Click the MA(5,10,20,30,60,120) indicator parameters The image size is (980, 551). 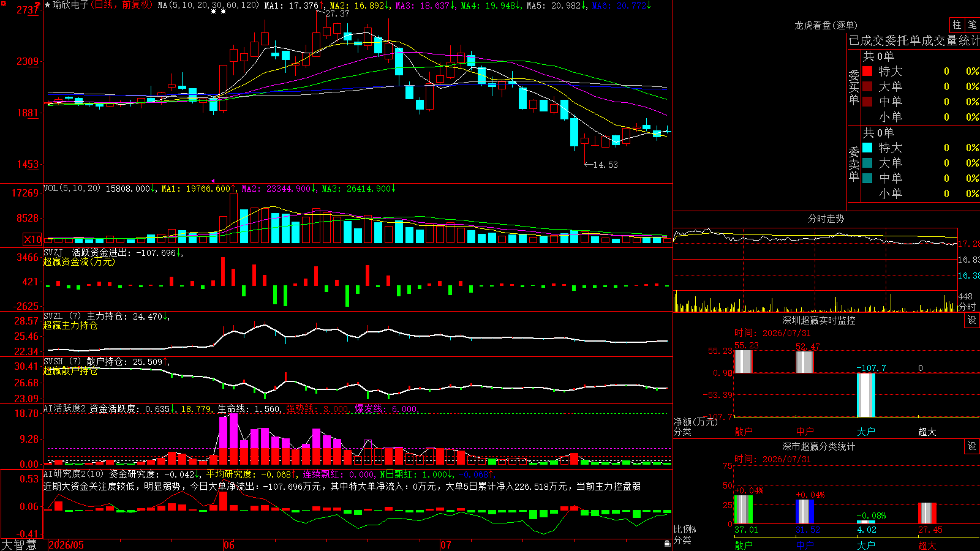tap(208, 5)
